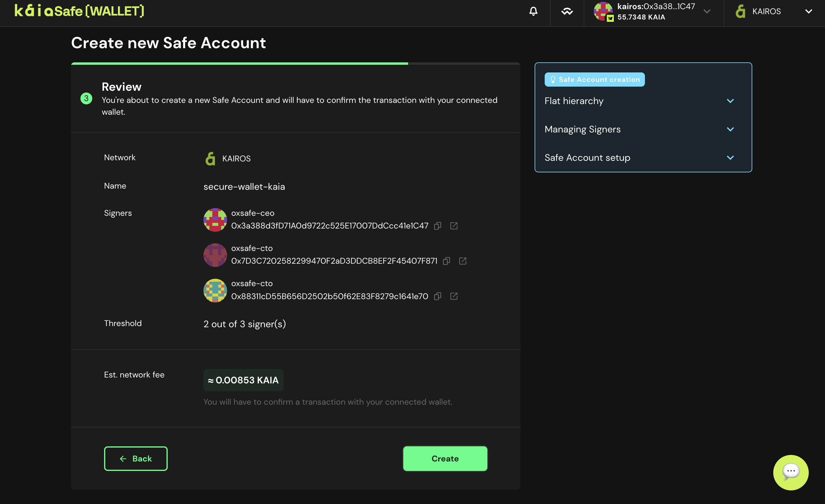This screenshot has width=825, height=504.
Task: Copy the 0x88311 signer address
Action: coord(437,296)
